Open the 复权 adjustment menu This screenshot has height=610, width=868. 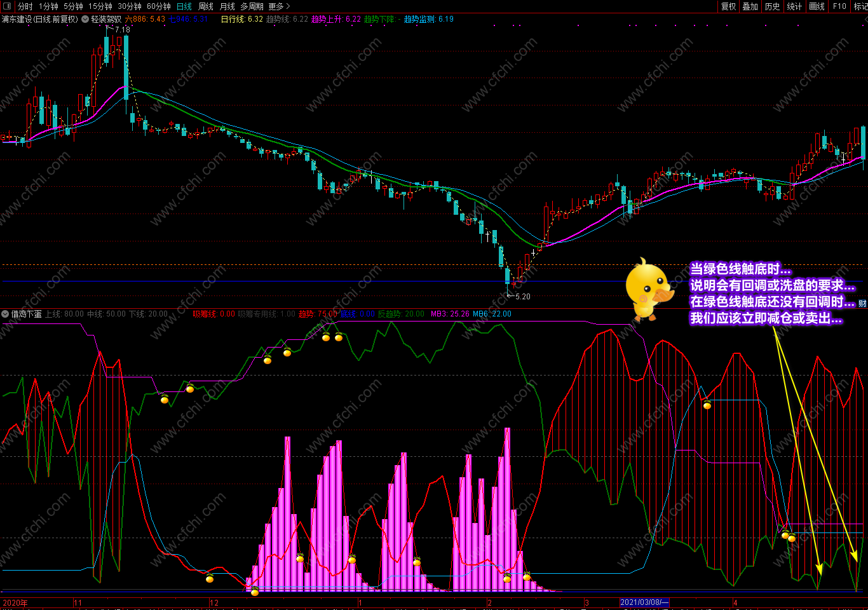729,6
